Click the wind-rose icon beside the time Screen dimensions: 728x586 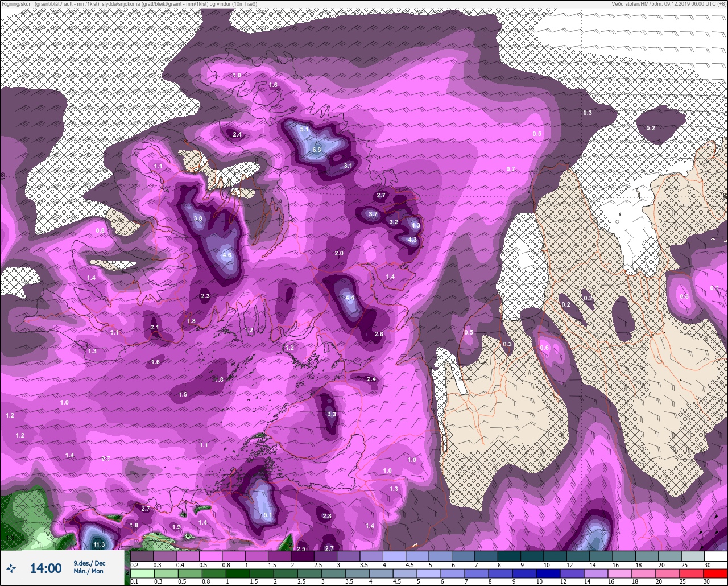[11, 568]
